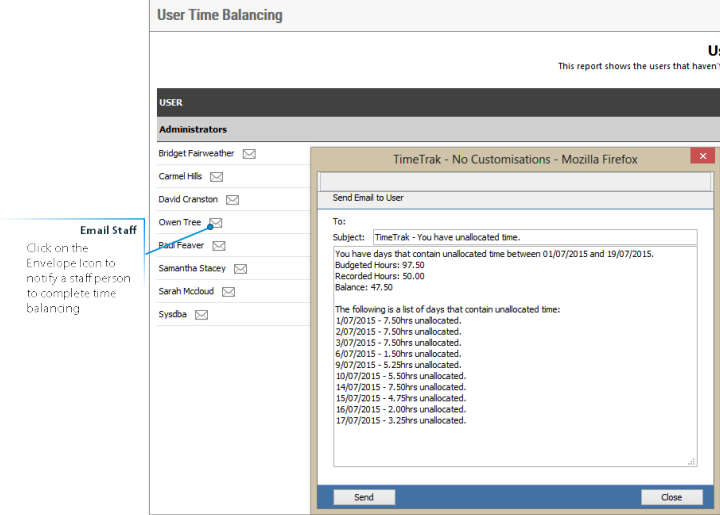
Task: Click the Subject input field
Action: [535, 237]
